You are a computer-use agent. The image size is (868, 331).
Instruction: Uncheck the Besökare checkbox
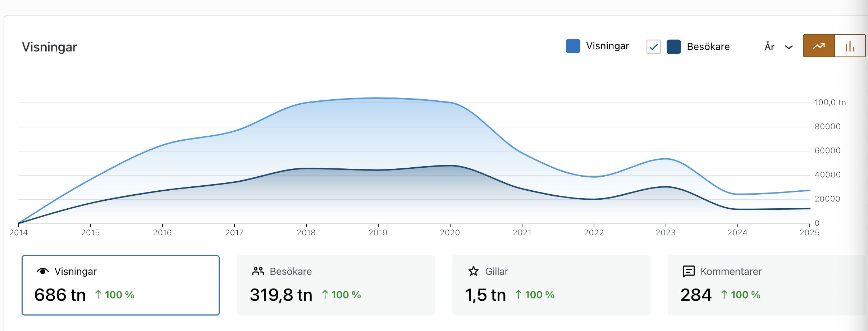click(x=653, y=47)
